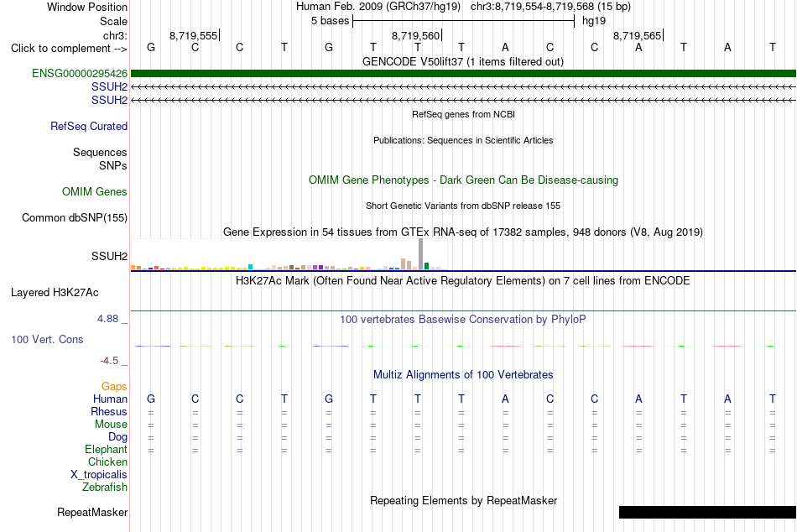Click the SSUH2 label beside GTEx bar chart

(110, 256)
